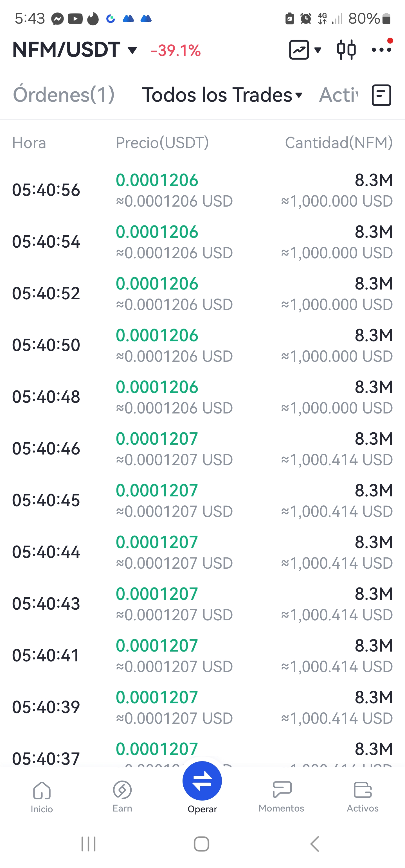Select the first 0.0001207 price at 05:40:46
405x868 pixels.
(x=157, y=439)
